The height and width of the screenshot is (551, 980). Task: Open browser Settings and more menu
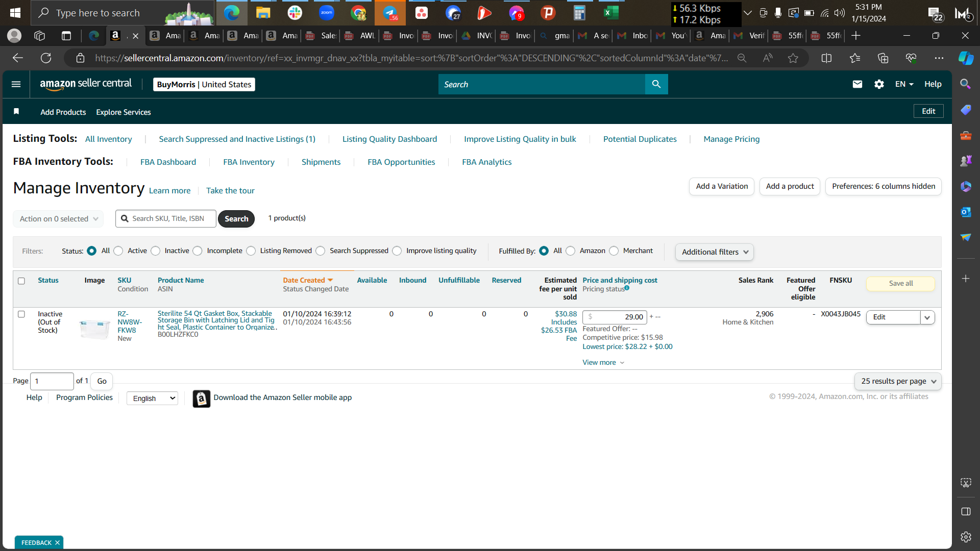pos(939,58)
